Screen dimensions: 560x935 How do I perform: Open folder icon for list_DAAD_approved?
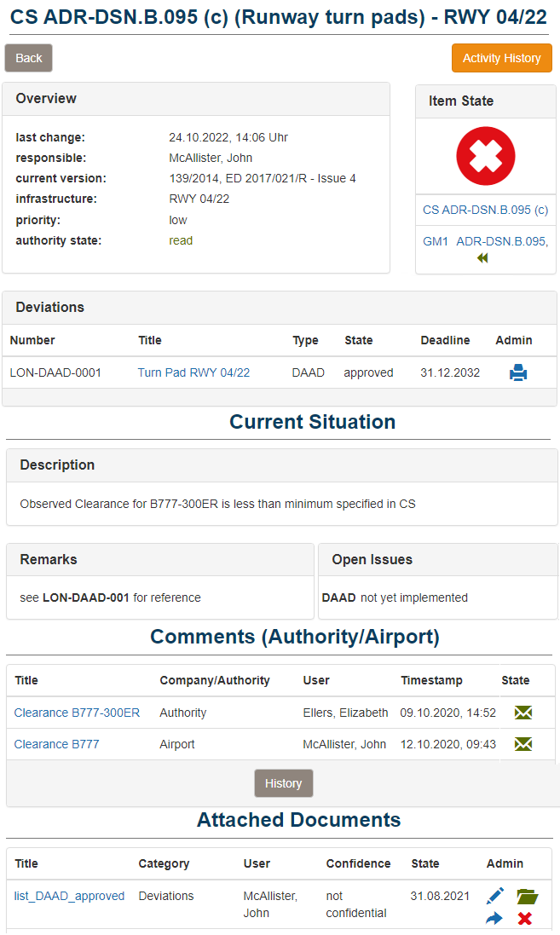[528, 896]
